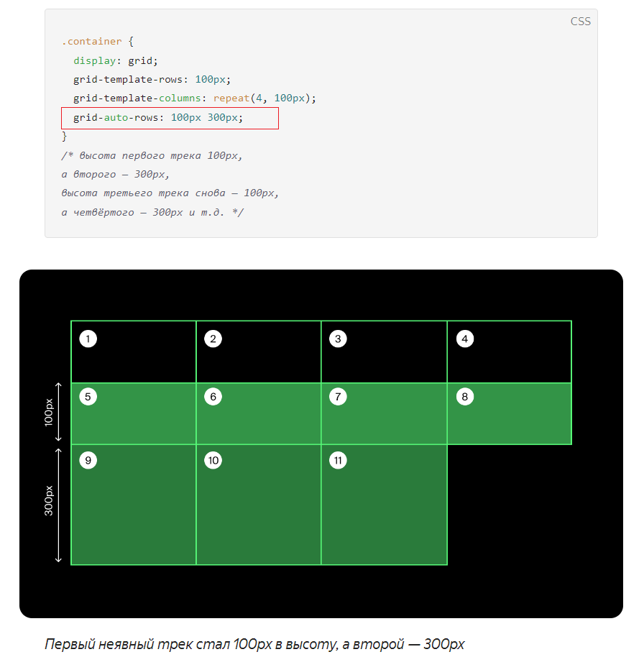Click the number 8 circle badge

click(464, 397)
